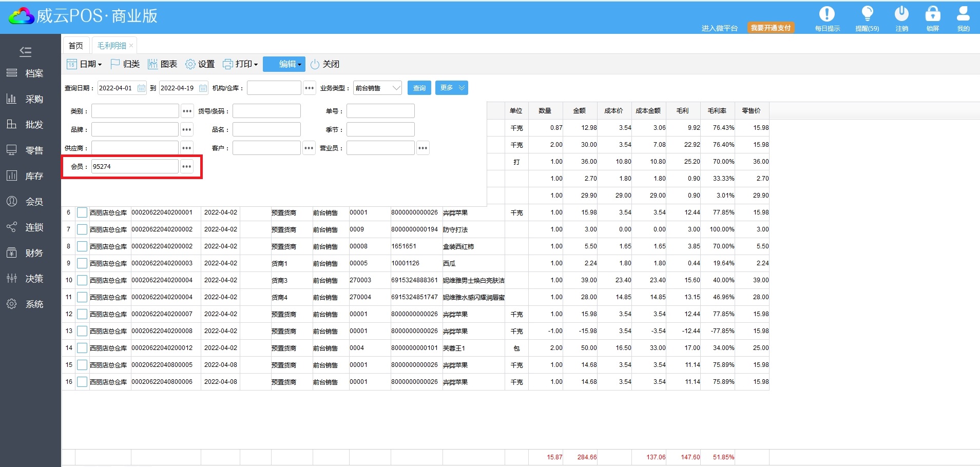Image resolution: width=980 pixels, height=467 pixels.
Task: Open calendar picker for end date
Action: coord(203,88)
